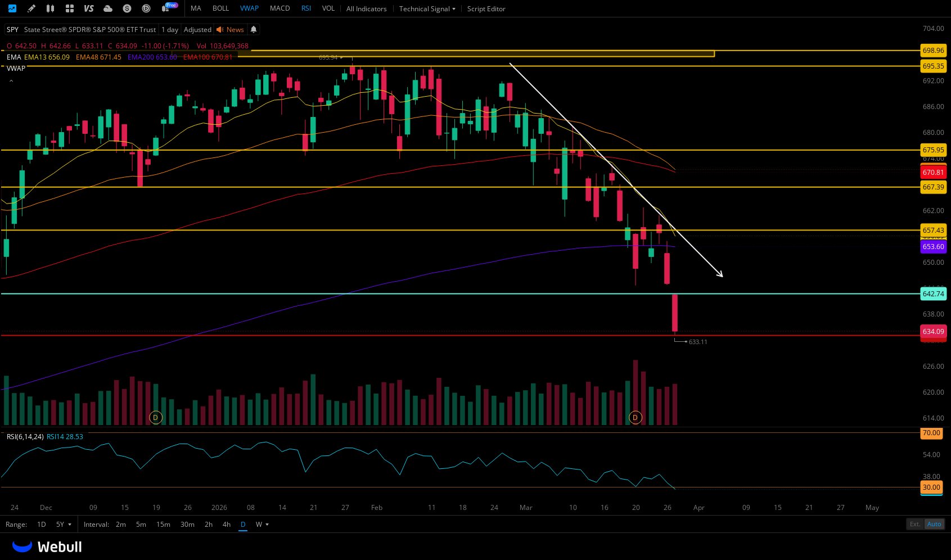The image size is (951, 560).
Task: Click the SPY ticker symbol
Action: [x=12, y=29]
